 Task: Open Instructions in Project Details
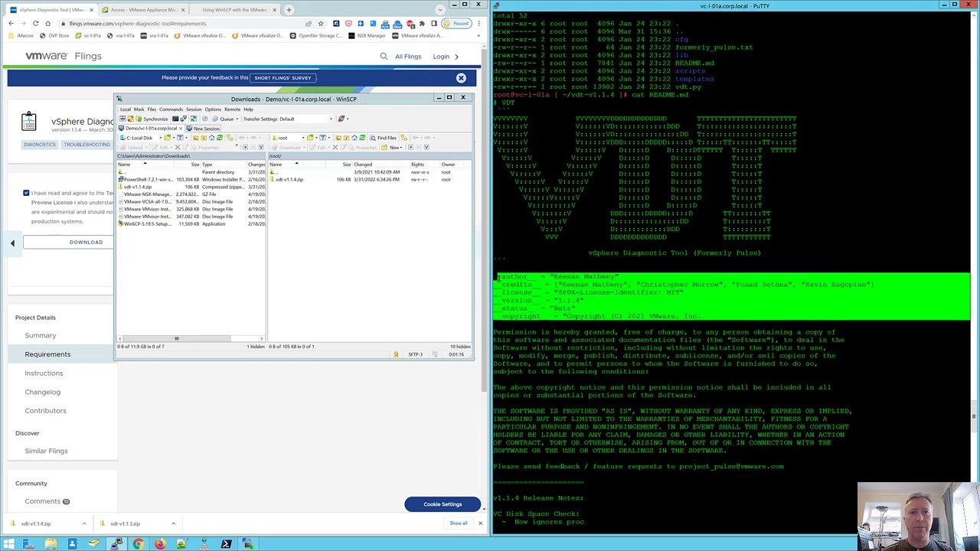44,373
